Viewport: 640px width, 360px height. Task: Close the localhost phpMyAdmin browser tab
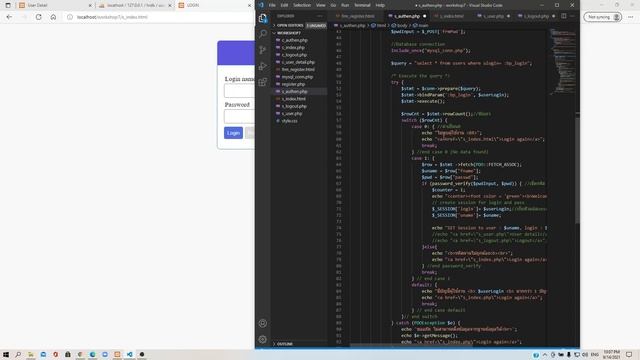(170, 5)
